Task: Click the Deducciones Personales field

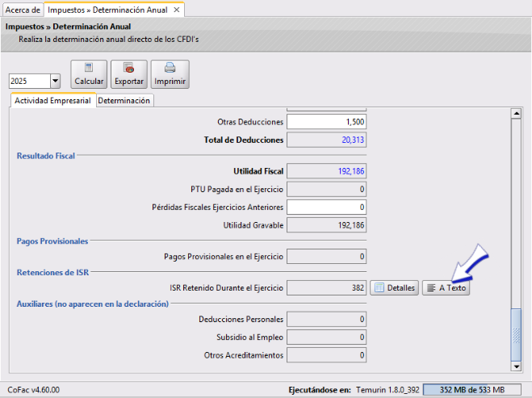Action: pos(326,319)
